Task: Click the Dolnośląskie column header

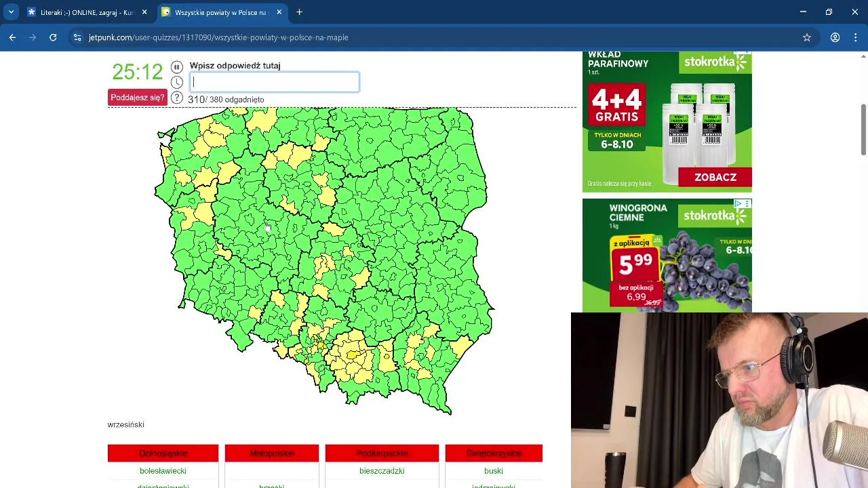Action: coord(163,453)
